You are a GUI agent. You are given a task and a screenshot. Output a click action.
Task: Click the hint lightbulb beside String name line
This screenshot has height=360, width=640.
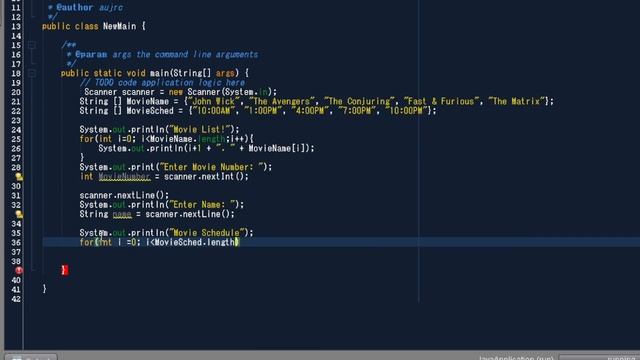[x=19, y=214]
